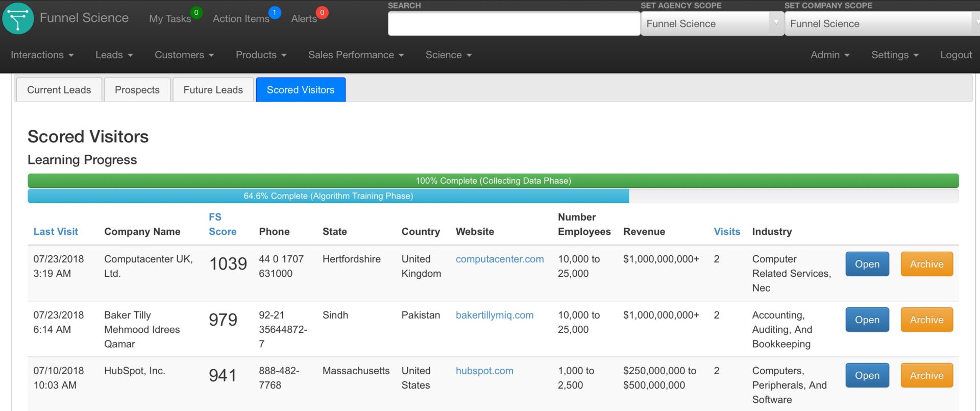This screenshot has height=411, width=980.
Task: Expand the Sales Performance menu
Action: [x=356, y=55]
